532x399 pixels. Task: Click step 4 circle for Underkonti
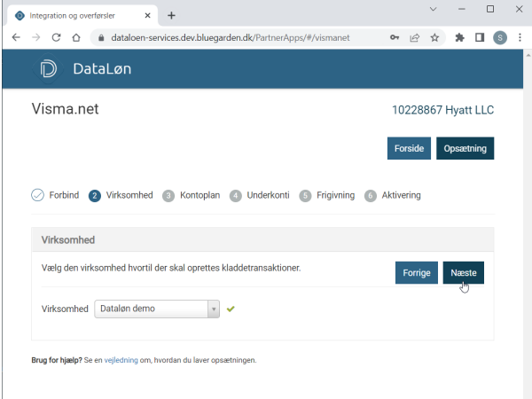(x=236, y=196)
